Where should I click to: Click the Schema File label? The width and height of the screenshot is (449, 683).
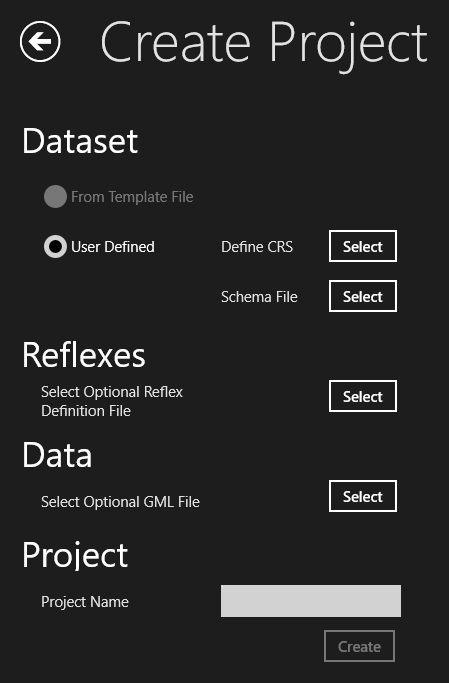(x=259, y=297)
